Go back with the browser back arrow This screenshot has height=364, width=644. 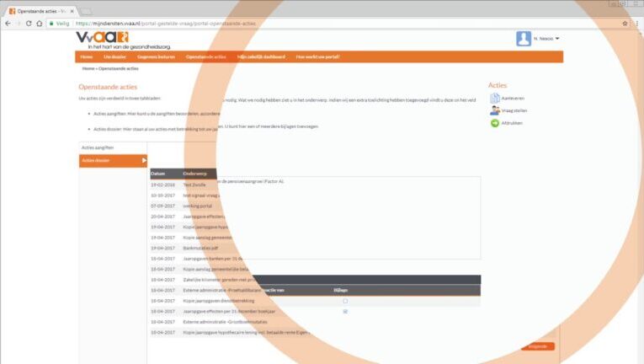8,24
